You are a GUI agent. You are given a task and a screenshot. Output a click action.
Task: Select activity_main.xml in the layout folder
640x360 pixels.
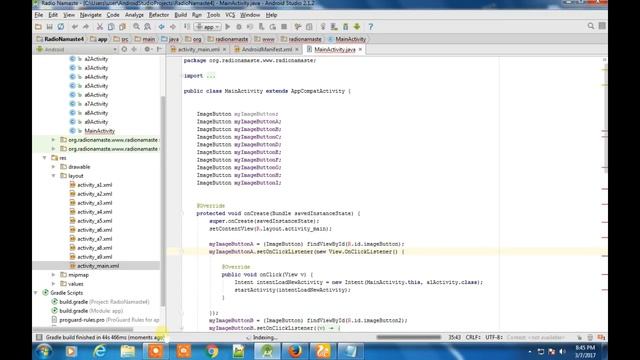pos(98,266)
